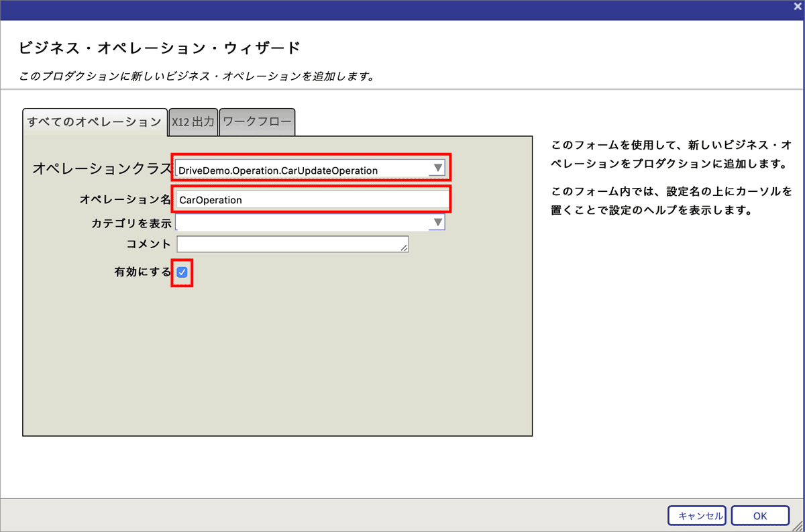
Task: Open the オペレーションクラス dropdown arrow
Action: click(x=437, y=168)
